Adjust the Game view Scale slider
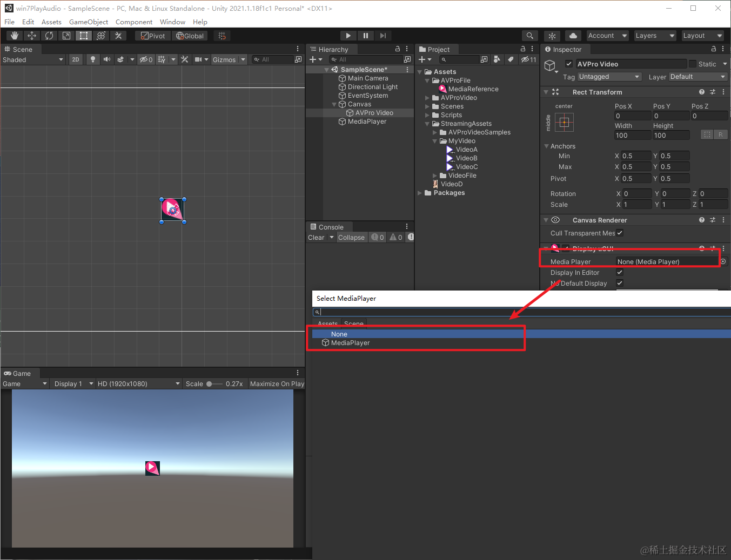 click(214, 383)
